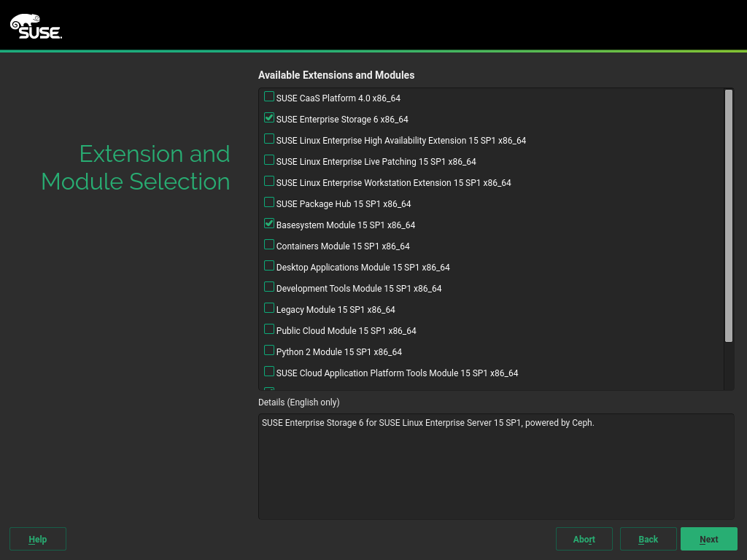Select High Availability Extension 15 SP1 checkbox
Viewport: 747px width, 560px height.
coord(269,139)
